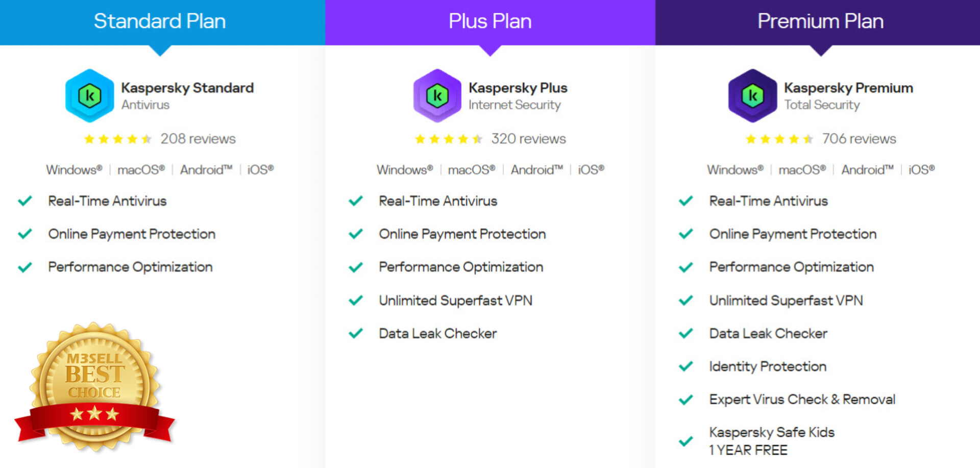
Task: Click the star rating under Kaspersky Plus
Action: (x=449, y=139)
